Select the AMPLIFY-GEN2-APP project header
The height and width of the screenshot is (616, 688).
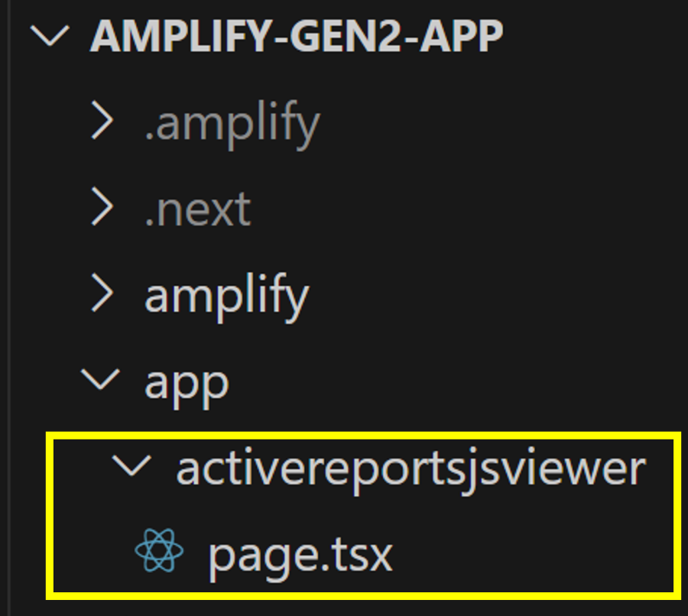pyautogui.click(x=297, y=37)
